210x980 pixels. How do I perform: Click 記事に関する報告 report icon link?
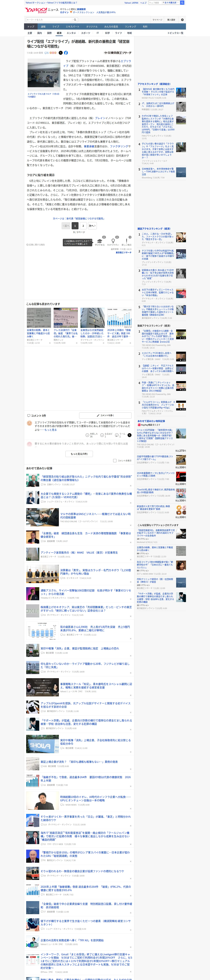coord(36,245)
